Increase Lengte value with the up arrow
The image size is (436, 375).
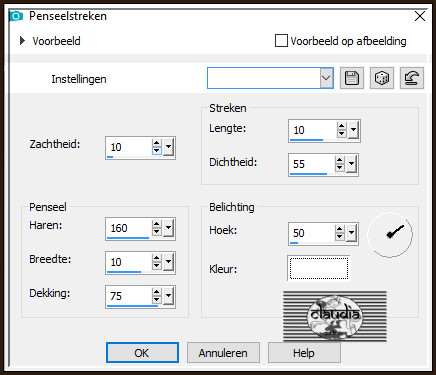(341, 126)
